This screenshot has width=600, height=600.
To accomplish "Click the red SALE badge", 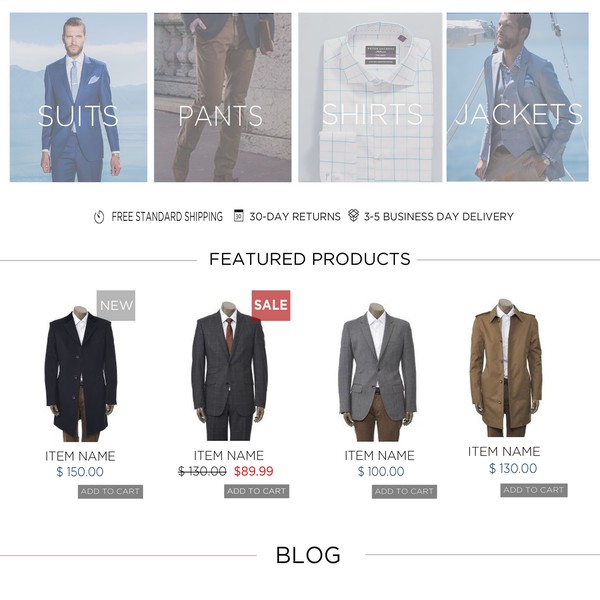I will pos(271,305).
